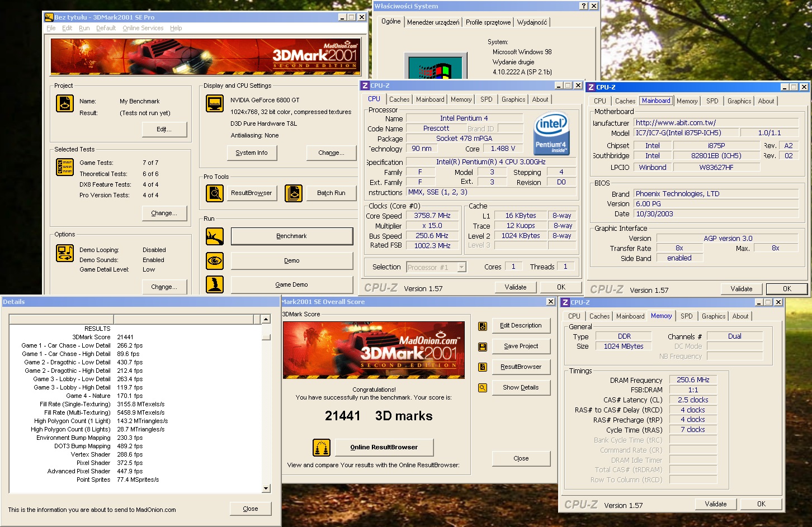
Task: Click DRAM Frequency 250.6 MHz field
Action: coord(693,380)
